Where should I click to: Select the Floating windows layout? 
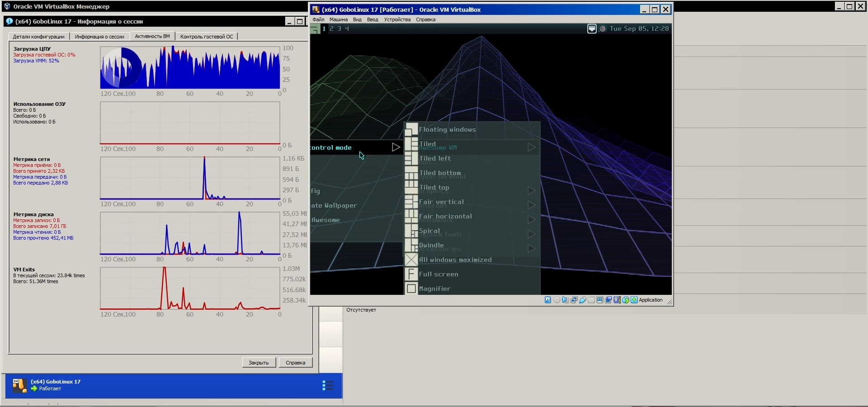click(447, 129)
